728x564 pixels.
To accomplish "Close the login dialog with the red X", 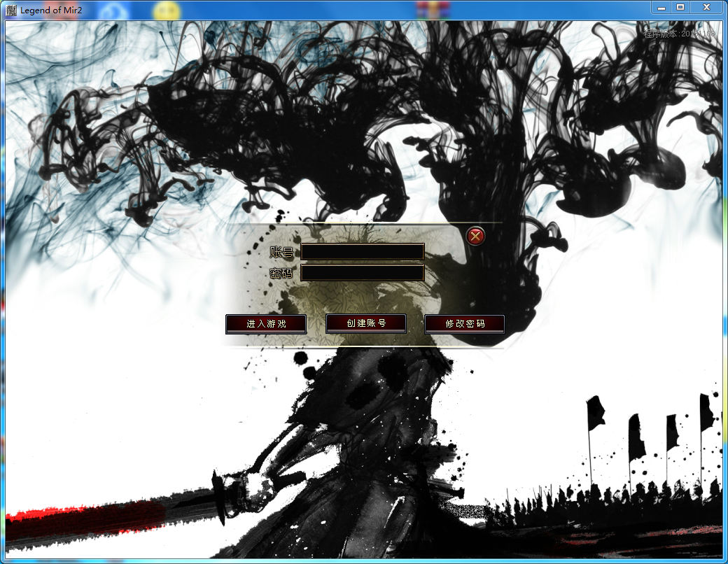I will pos(475,237).
